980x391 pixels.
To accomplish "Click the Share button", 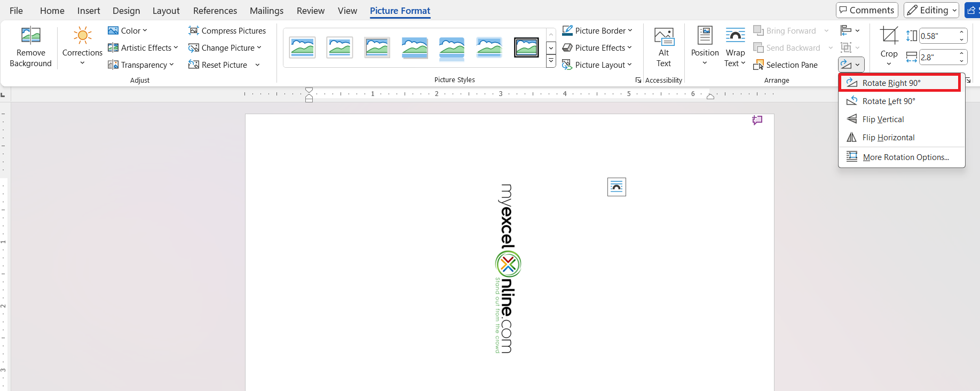I will (972, 10).
